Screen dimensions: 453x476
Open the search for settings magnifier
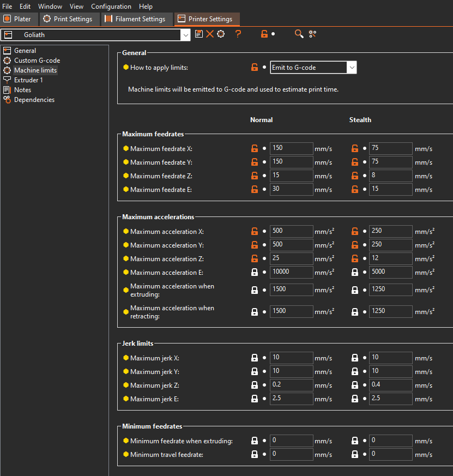point(299,34)
